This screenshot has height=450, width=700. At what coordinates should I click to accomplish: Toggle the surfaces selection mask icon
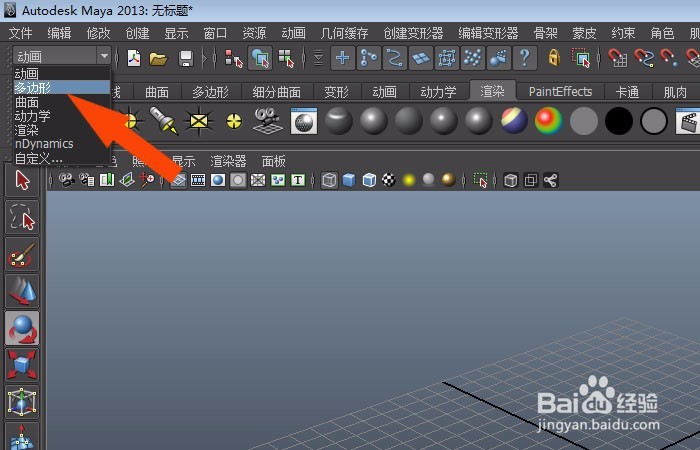421,58
